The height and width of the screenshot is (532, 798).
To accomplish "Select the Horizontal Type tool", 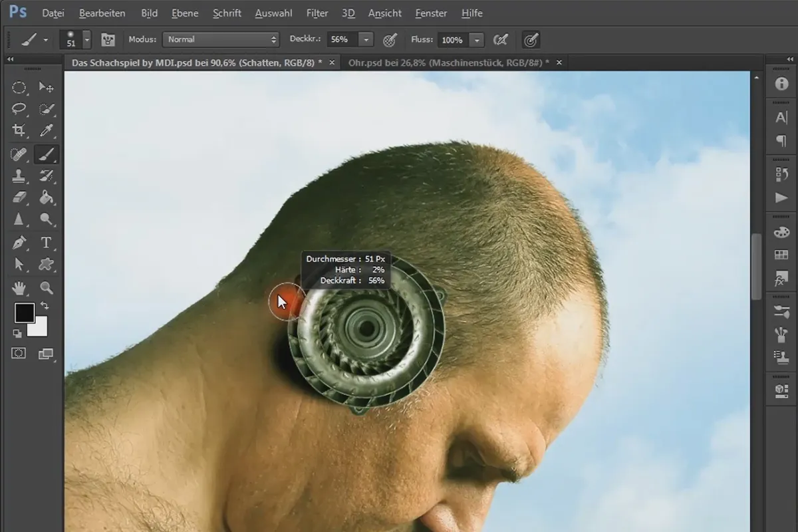I will coord(46,242).
